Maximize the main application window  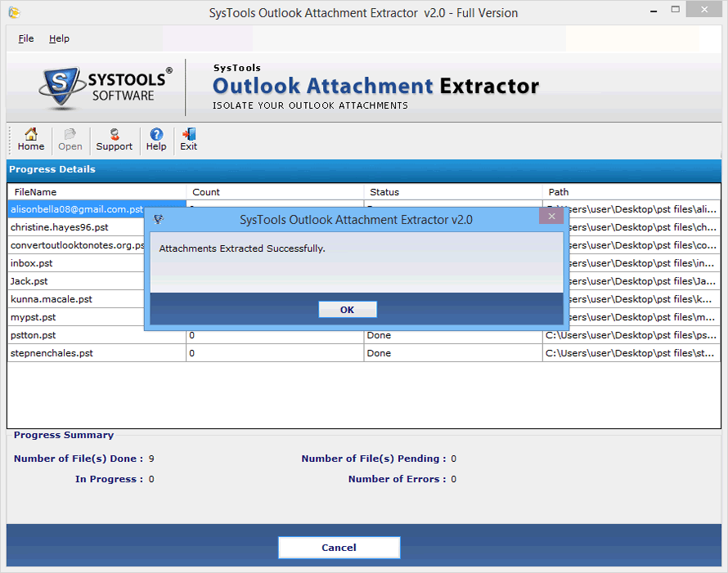coord(676,9)
